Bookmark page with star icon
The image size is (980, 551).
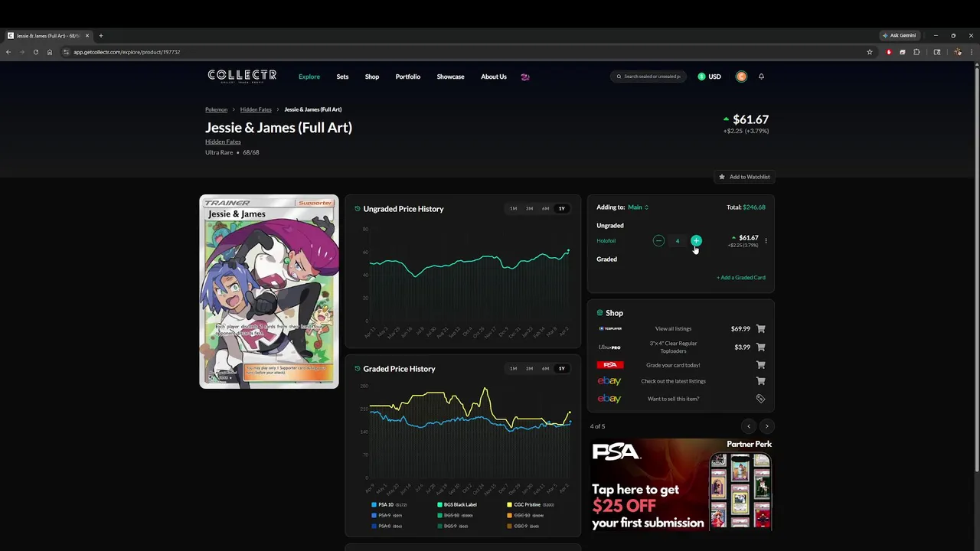pos(870,52)
